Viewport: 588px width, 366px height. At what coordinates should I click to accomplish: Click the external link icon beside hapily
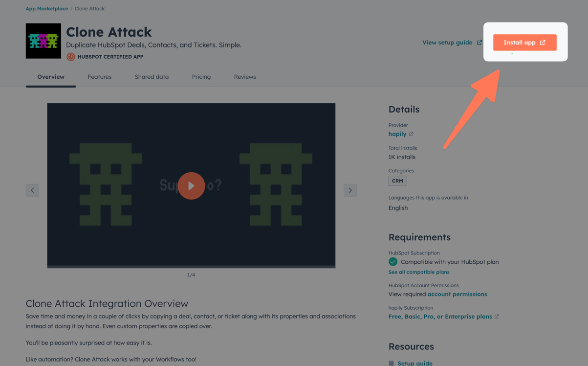[411, 134]
